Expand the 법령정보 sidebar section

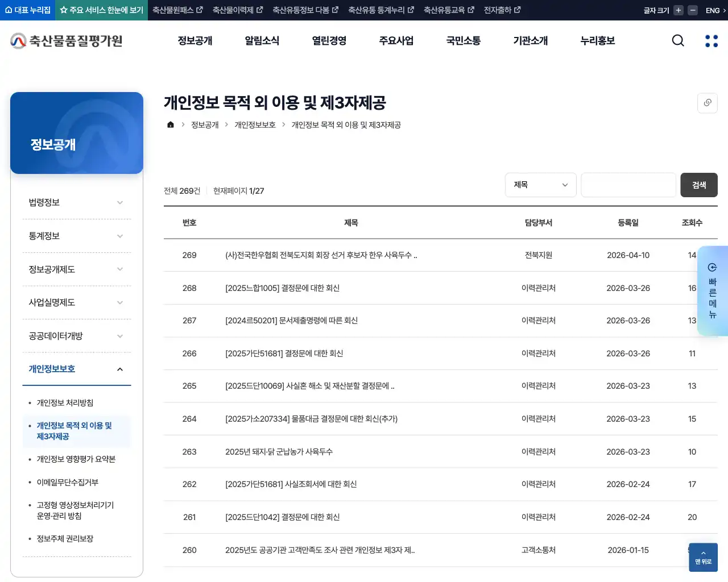pos(77,202)
